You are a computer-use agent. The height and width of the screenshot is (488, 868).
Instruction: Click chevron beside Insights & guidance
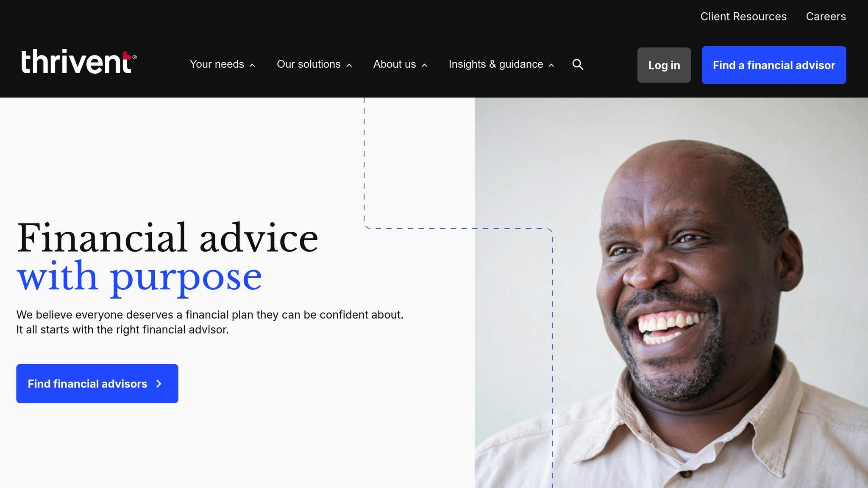click(x=551, y=65)
